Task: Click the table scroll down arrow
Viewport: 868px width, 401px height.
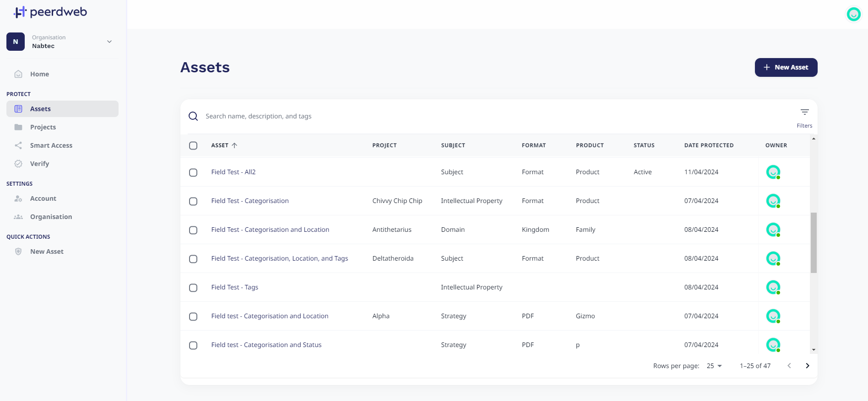Action: pyautogui.click(x=814, y=350)
